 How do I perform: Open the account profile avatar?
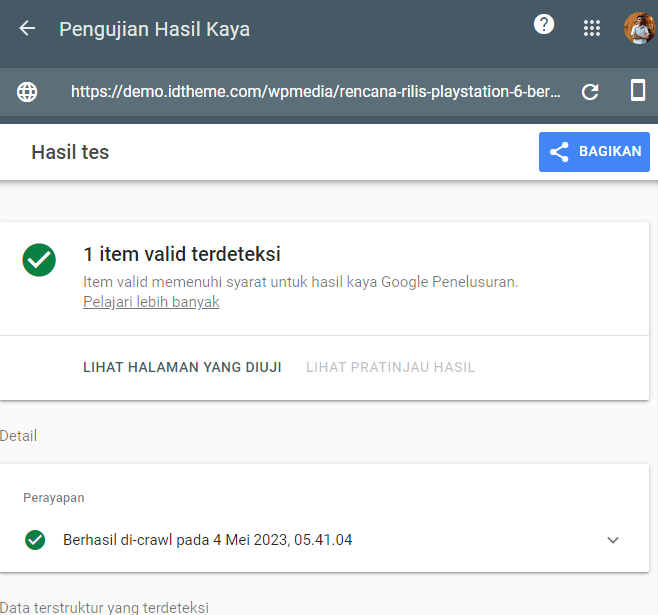[x=640, y=28]
